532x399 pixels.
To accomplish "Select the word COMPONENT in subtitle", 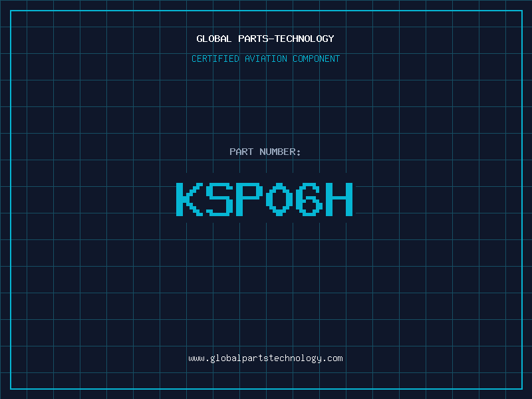I will [x=317, y=59].
